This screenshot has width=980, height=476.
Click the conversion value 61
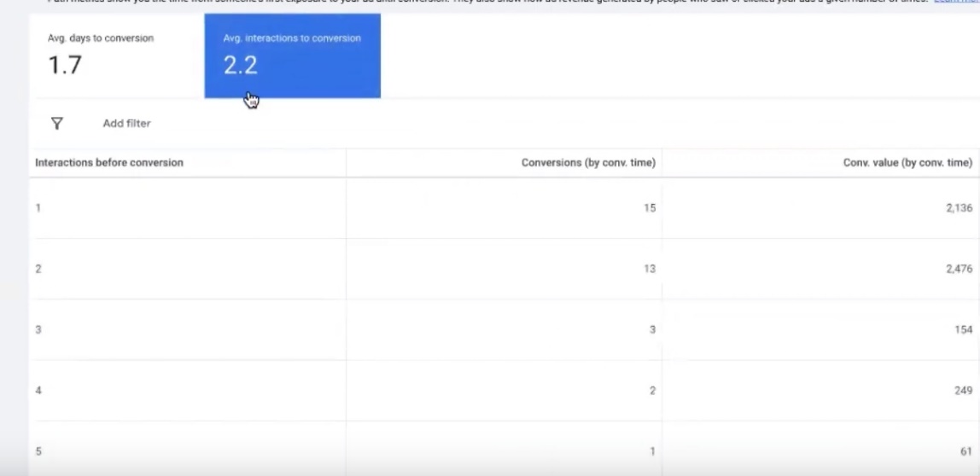click(x=966, y=451)
